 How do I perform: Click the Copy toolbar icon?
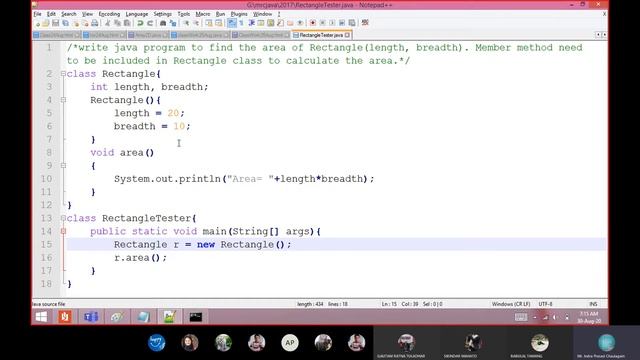(117, 23)
